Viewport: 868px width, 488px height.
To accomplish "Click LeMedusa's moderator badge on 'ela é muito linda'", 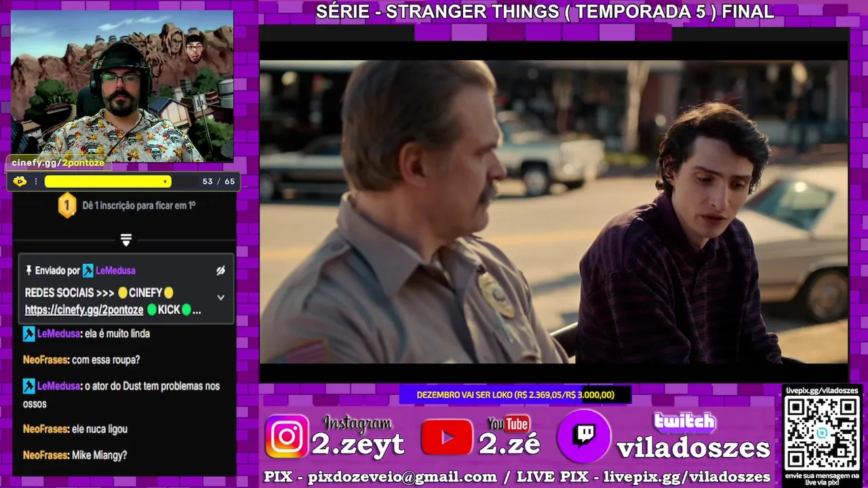I will tap(28, 333).
